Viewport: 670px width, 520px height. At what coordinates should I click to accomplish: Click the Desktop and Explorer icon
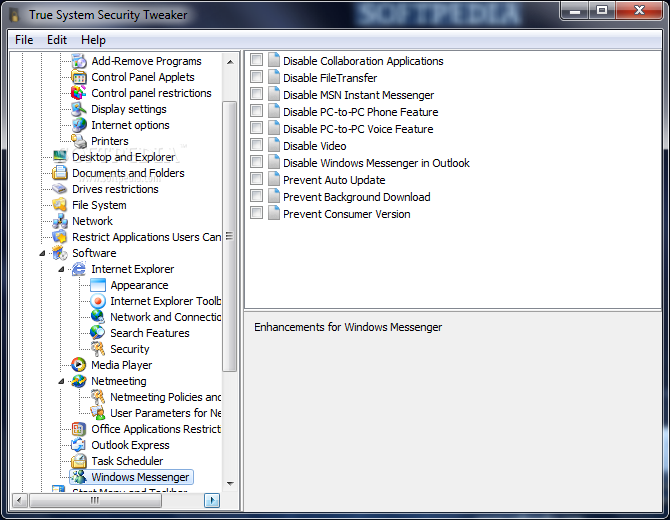(x=60, y=157)
